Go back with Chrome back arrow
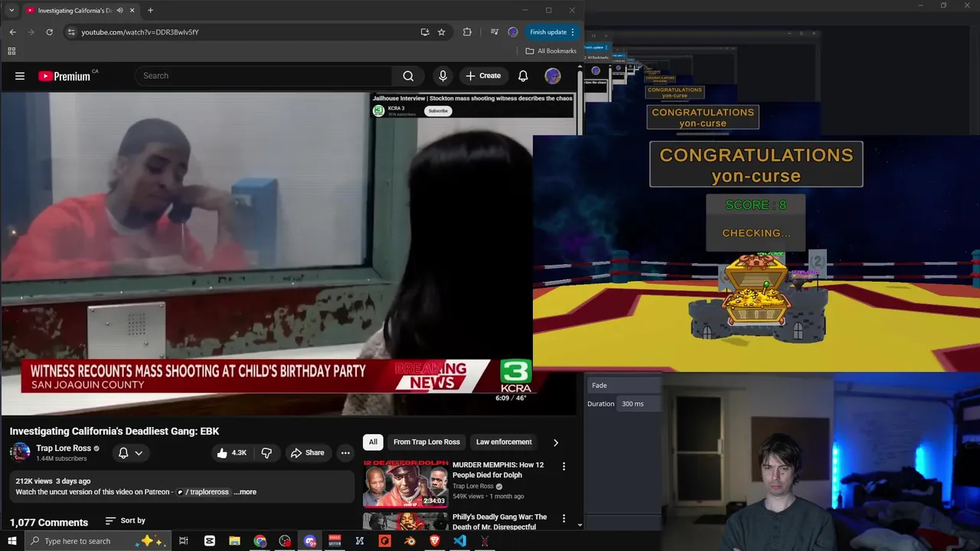This screenshot has width=980, height=551. point(12,32)
